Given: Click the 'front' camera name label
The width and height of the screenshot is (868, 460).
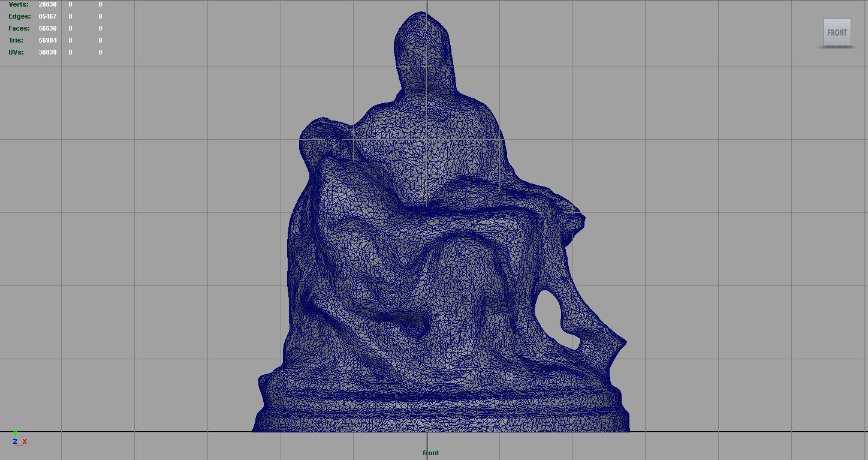Looking at the screenshot, I should (x=430, y=453).
